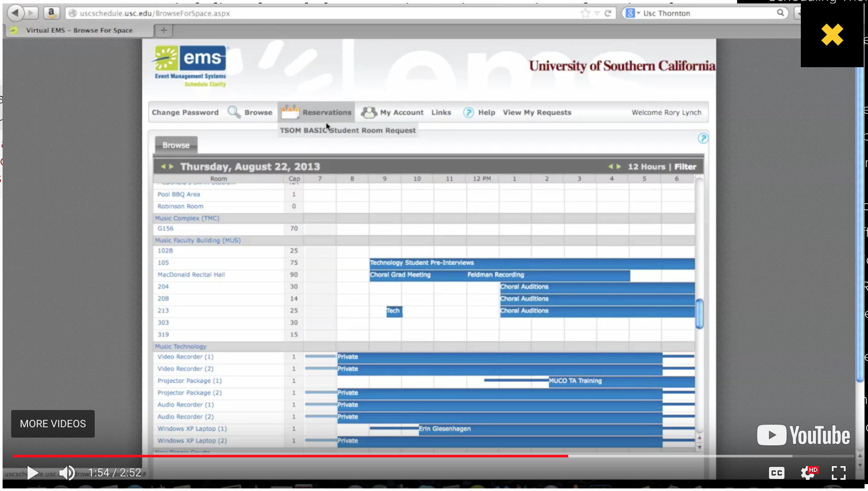Screen dimensions: 868x491
Task: Go to previous day arrow
Action: 163,166
